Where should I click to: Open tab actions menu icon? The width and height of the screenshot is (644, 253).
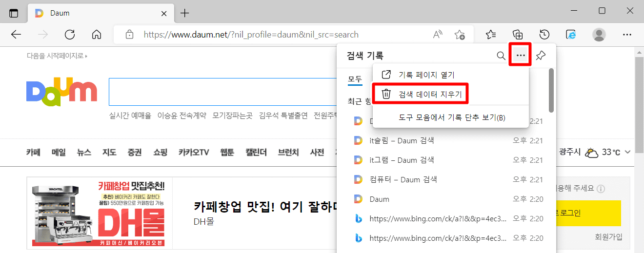14,13
